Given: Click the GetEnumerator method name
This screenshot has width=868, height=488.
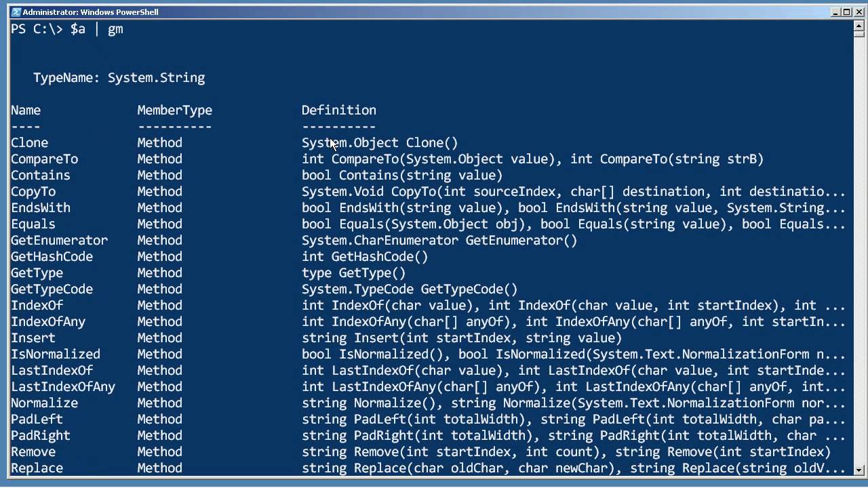Looking at the screenshot, I should [59, 241].
